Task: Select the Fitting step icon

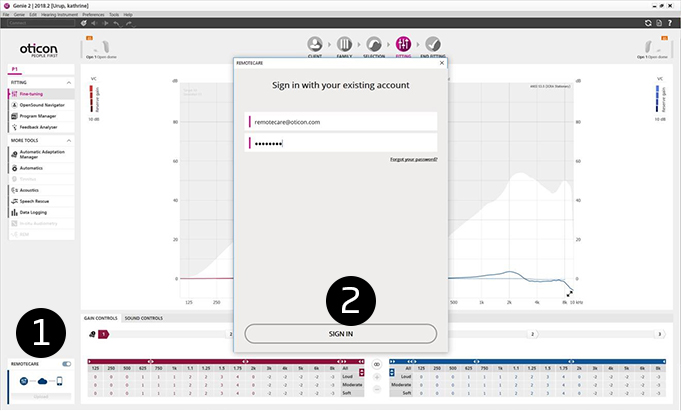Action: (x=403, y=44)
